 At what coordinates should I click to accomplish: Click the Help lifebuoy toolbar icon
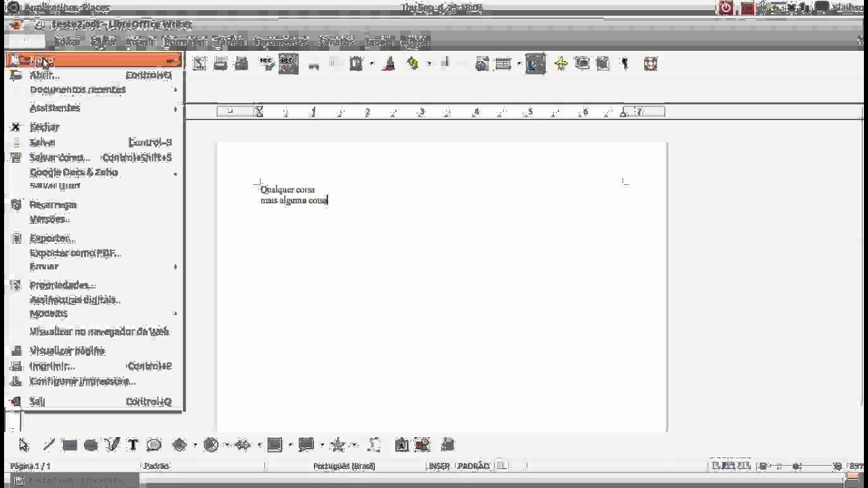[651, 64]
